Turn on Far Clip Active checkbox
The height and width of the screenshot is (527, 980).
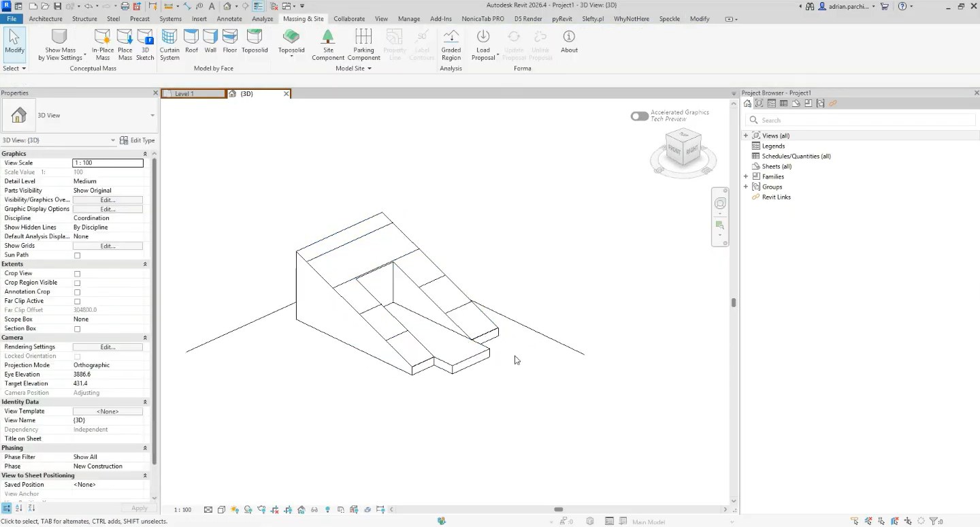tap(77, 302)
